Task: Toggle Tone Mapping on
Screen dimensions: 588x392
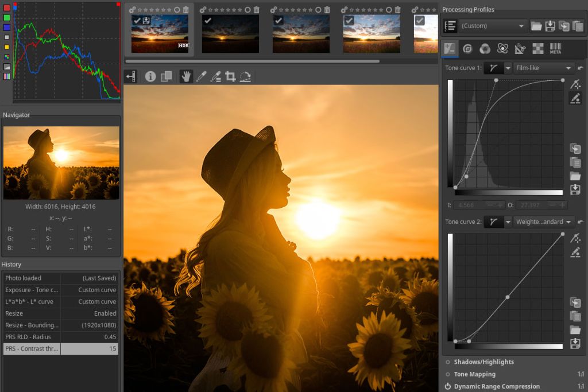Action: [447, 374]
